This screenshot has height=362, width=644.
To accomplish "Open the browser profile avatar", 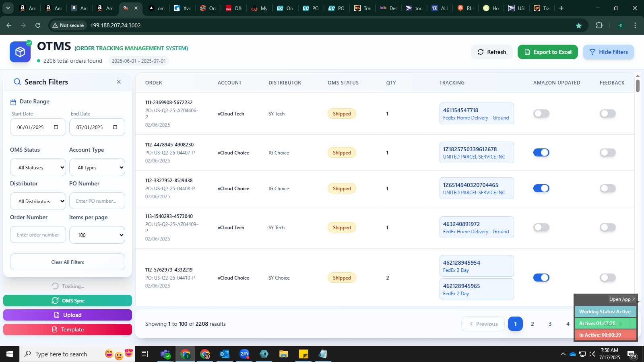I will coord(620,25).
